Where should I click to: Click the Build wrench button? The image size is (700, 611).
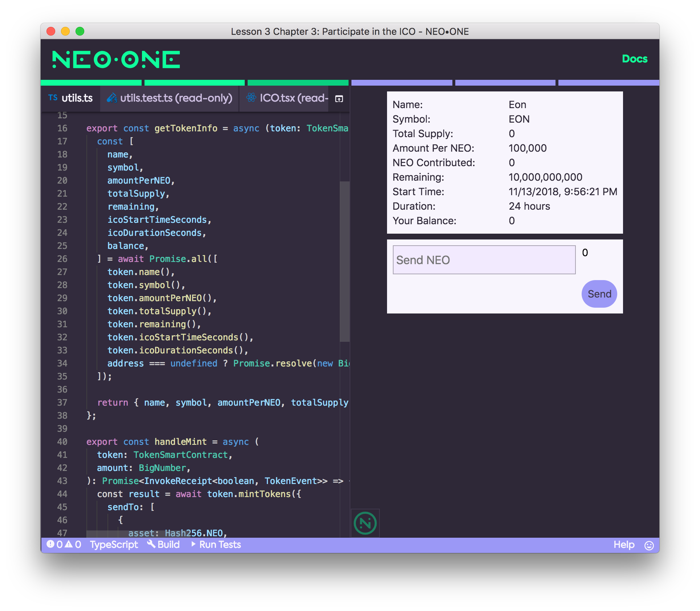163,545
